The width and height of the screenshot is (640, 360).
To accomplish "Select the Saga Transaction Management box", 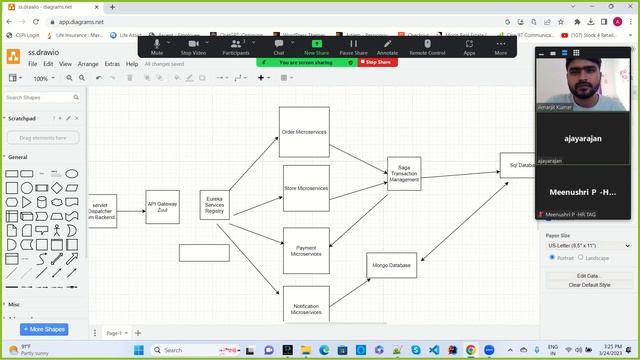I will coord(404,173).
